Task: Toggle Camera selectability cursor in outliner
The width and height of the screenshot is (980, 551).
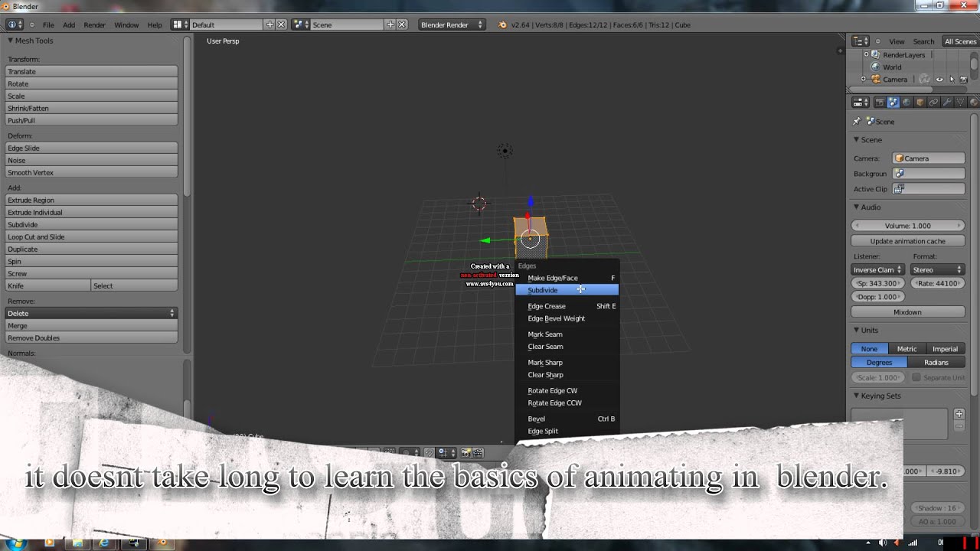Action: (x=952, y=80)
